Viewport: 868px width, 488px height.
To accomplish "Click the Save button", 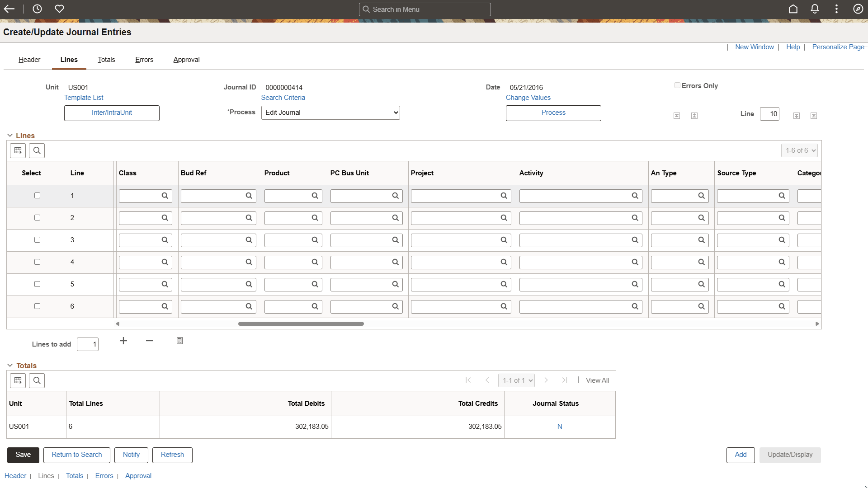I will coord(23,455).
